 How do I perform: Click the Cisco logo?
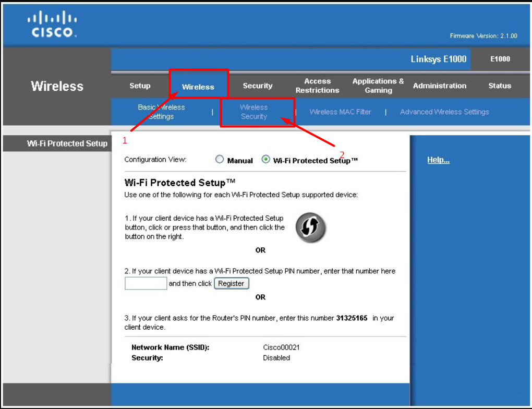point(52,26)
